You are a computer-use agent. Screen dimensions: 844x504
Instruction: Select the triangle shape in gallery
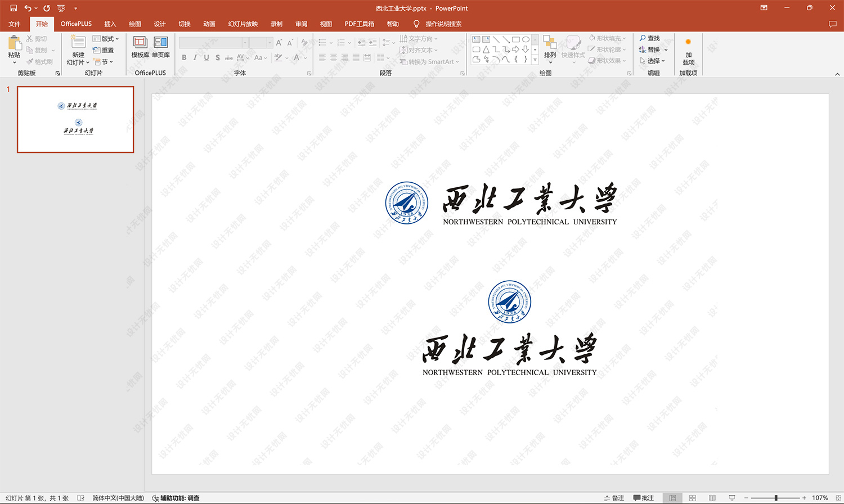(x=486, y=49)
